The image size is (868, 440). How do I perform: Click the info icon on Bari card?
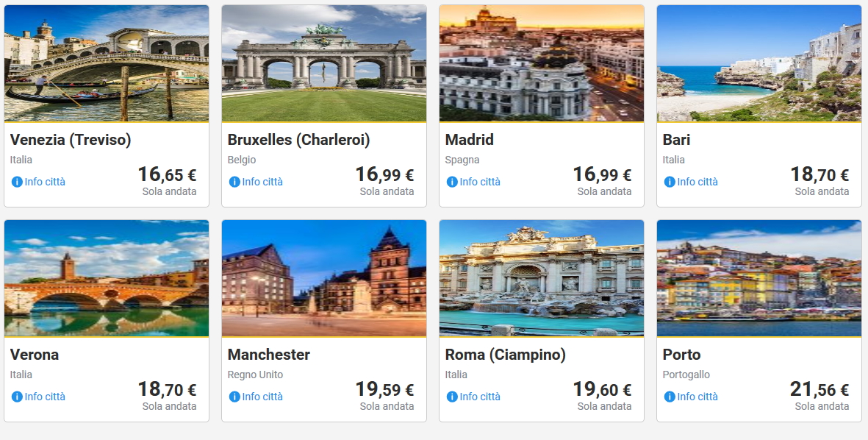(670, 182)
